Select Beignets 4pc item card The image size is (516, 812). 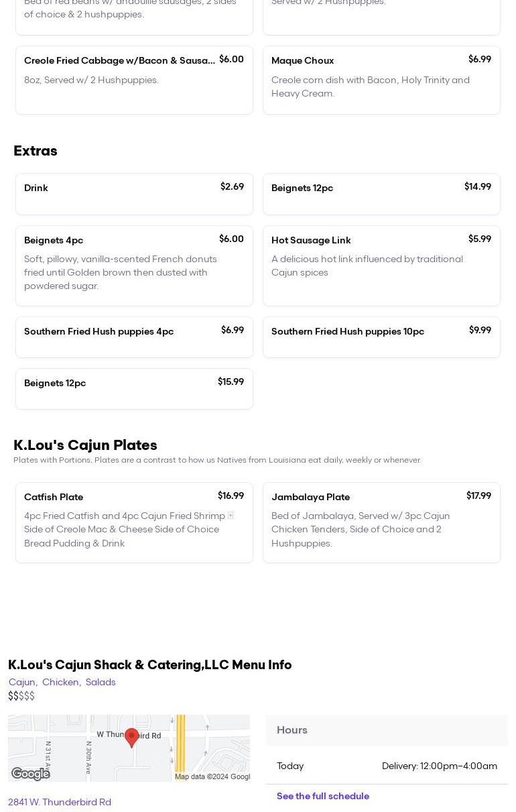pos(134,266)
